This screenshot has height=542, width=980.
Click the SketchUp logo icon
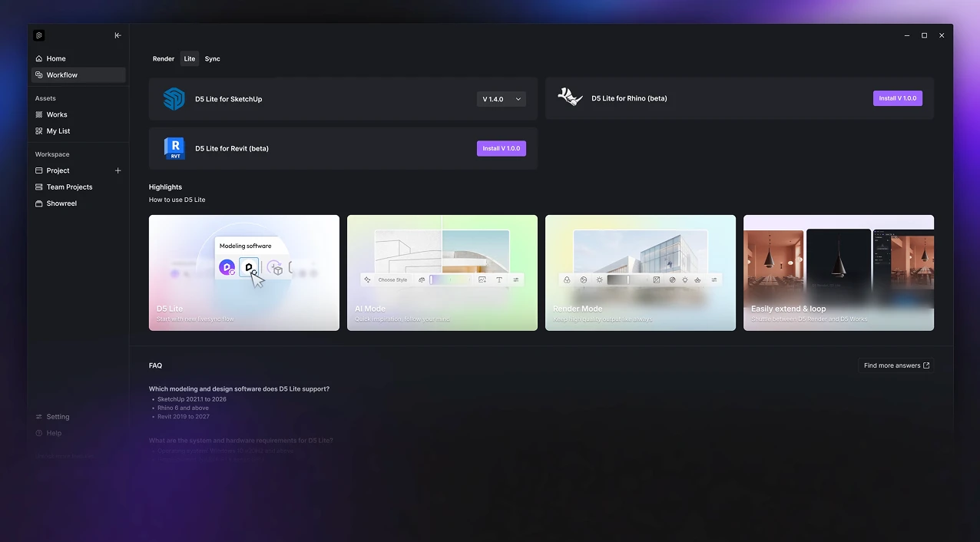tap(174, 99)
